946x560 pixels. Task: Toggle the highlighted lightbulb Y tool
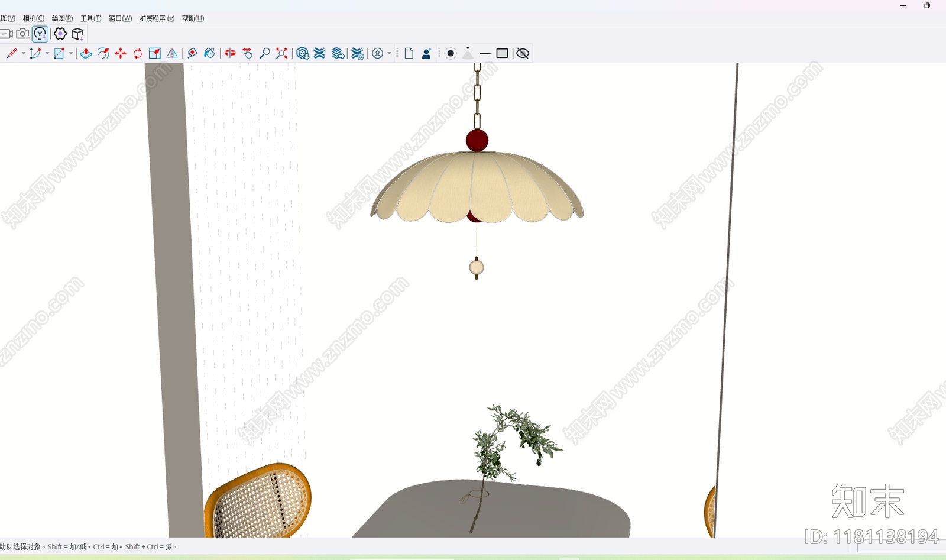point(40,34)
